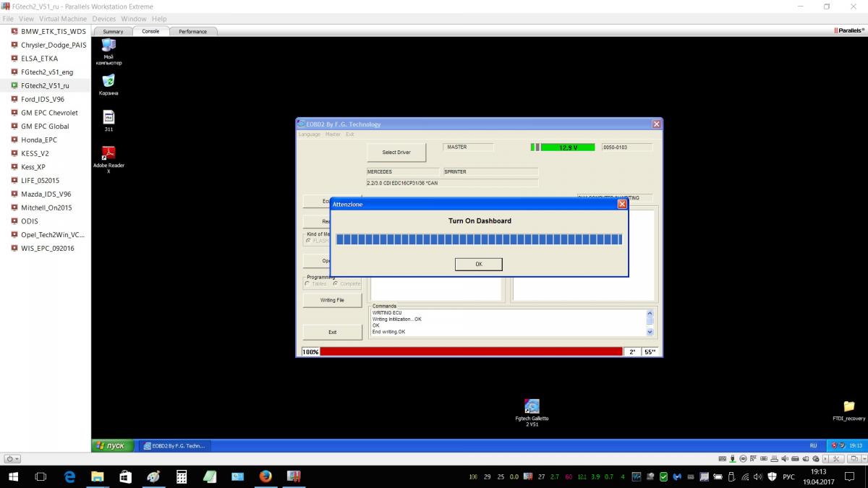868x488 pixels.
Task: Open the View menu in Parallels
Action: click(27, 19)
